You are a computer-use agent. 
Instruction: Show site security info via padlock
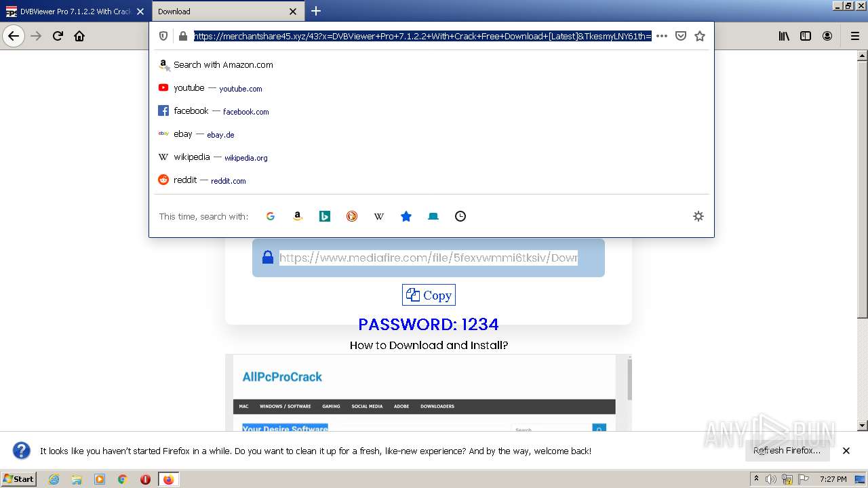click(x=182, y=36)
